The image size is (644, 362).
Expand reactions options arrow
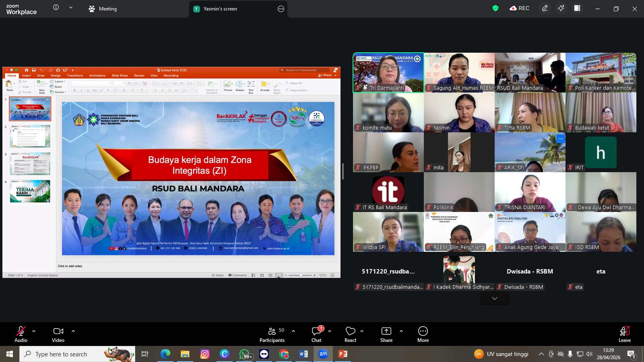pos(362,331)
